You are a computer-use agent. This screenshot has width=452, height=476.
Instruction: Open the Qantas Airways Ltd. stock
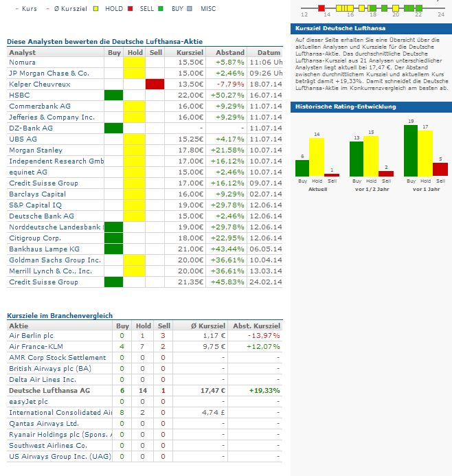pos(44,424)
